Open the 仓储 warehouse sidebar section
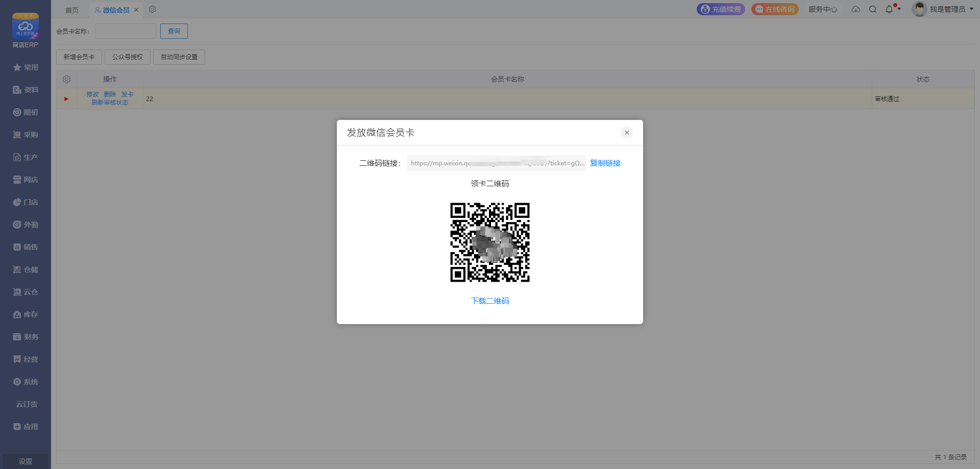Image resolution: width=980 pixels, height=469 pixels. [x=26, y=269]
